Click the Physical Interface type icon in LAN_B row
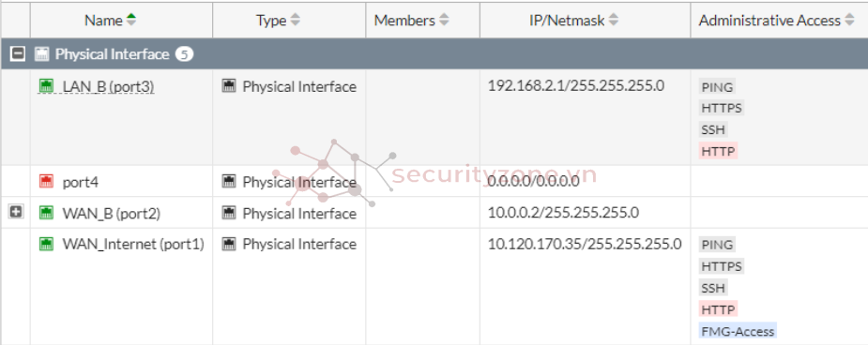This screenshot has height=345, width=868. point(229,86)
